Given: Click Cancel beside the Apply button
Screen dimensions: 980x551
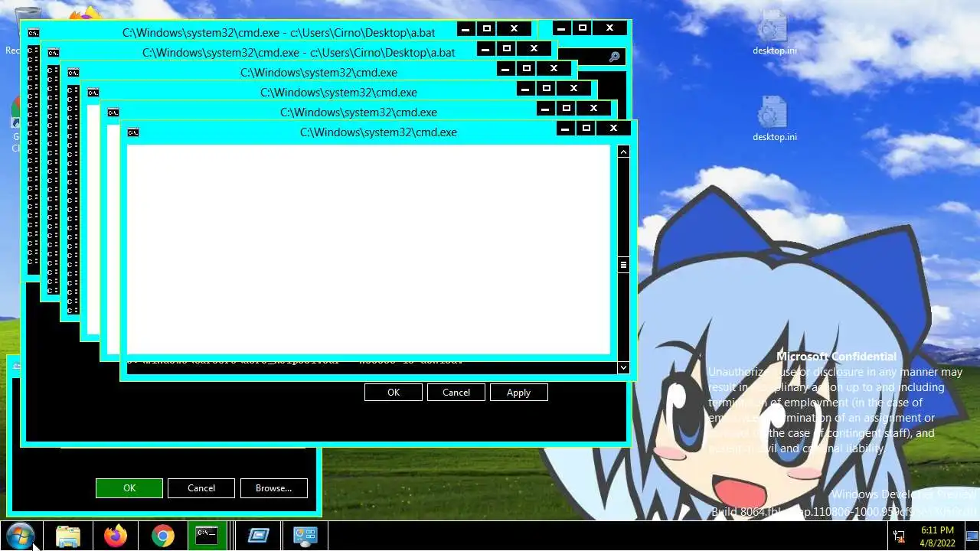Looking at the screenshot, I should click(456, 392).
